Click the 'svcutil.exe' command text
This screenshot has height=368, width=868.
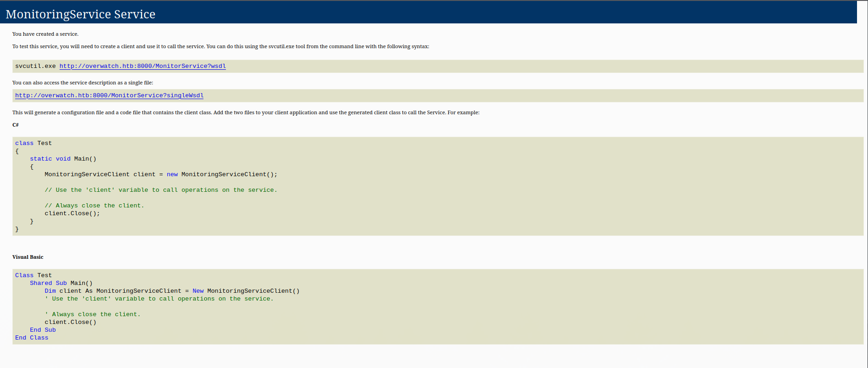point(35,66)
